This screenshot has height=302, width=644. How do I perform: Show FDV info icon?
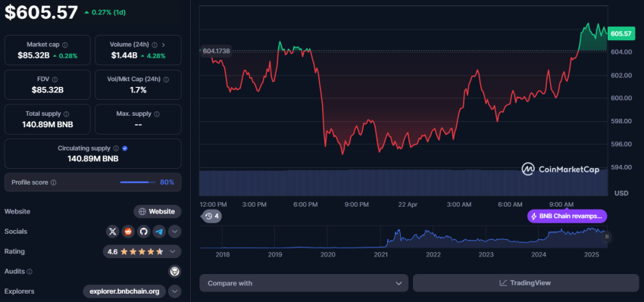(x=55, y=79)
